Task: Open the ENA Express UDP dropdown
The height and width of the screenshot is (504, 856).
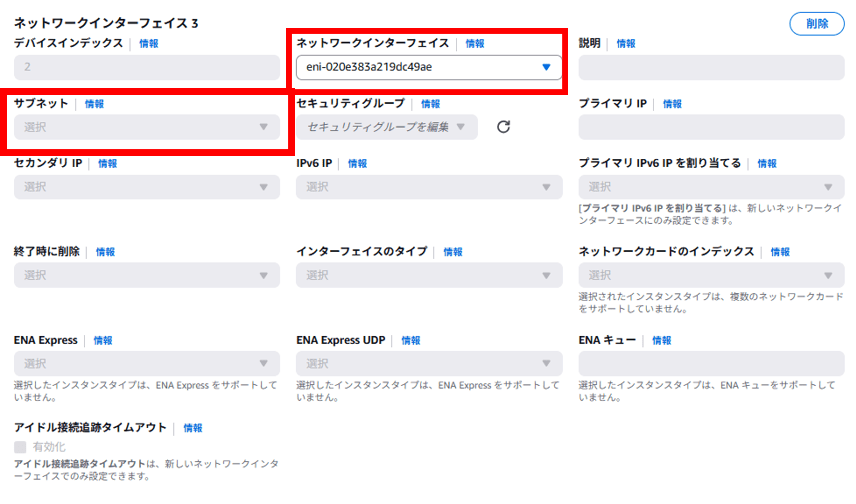Action: coord(429,363)
